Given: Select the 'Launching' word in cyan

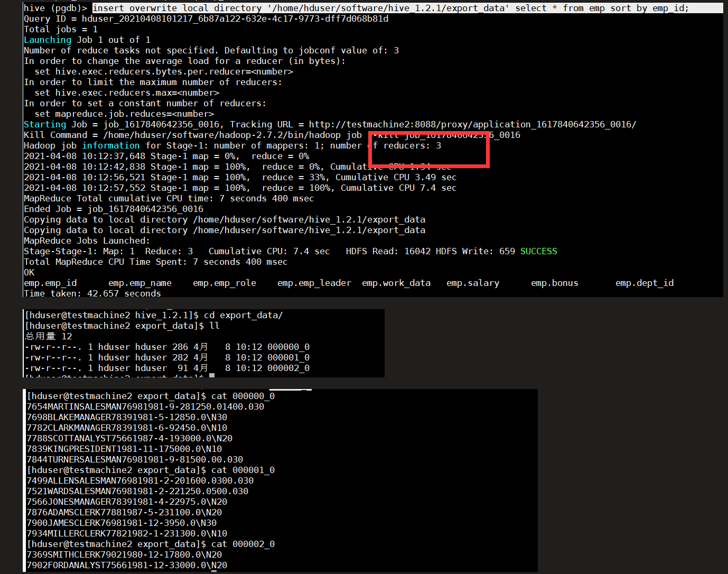Looking at the screenshot, I should (48, 40).
